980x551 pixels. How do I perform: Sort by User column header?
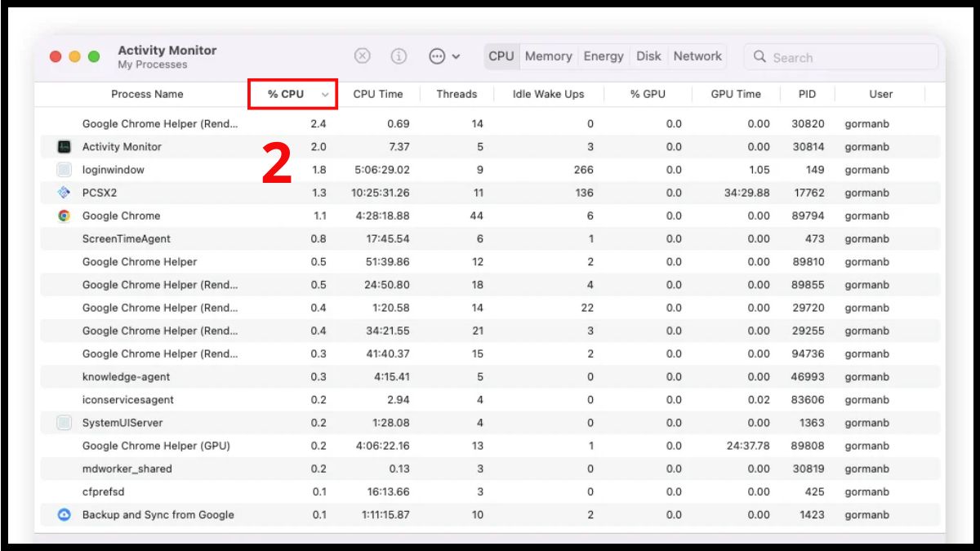point(880,94)
